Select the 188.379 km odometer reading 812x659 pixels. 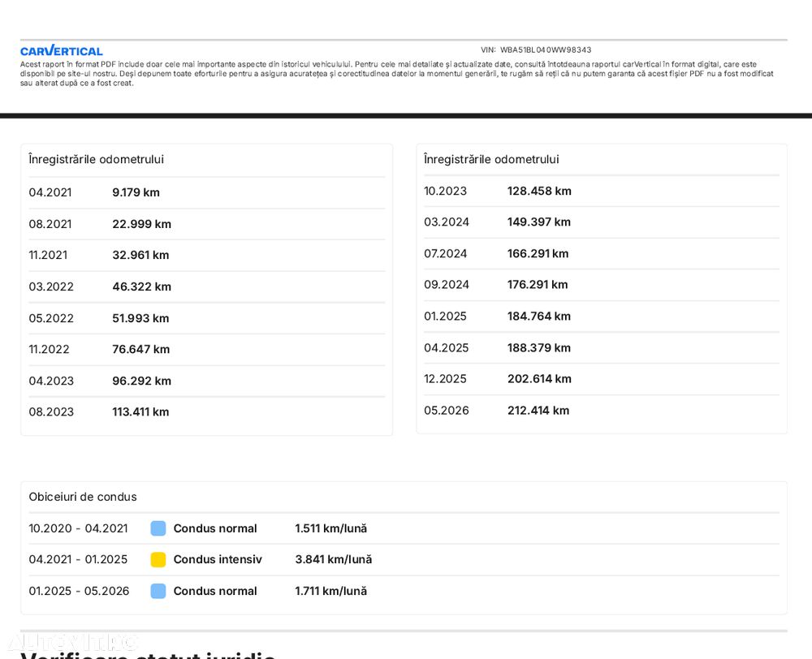(x=538, y=348)
